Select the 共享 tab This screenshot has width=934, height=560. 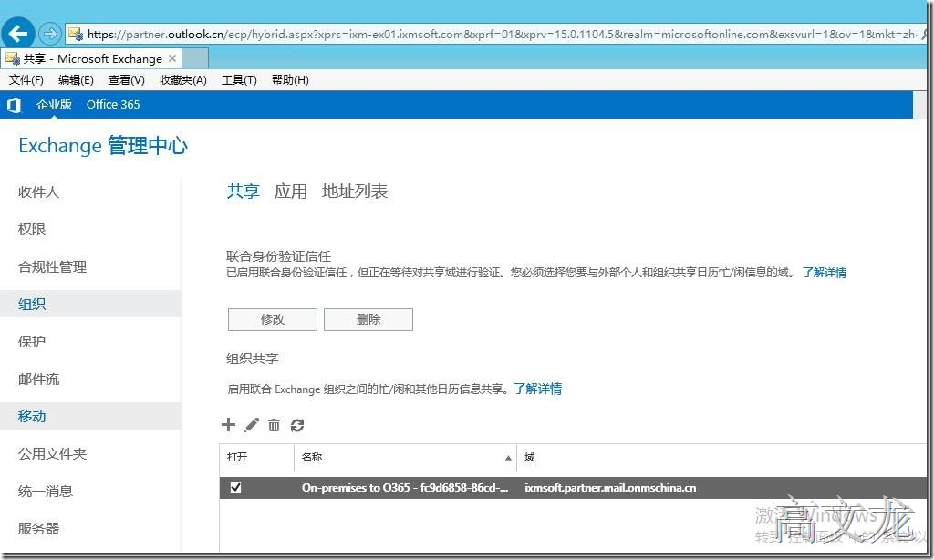[243, 192]
